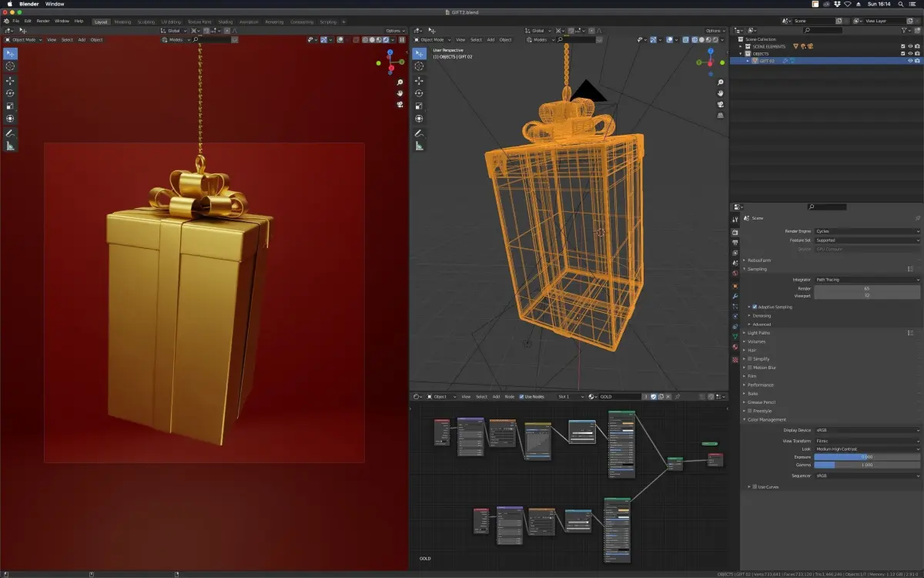Toggle camera view icon in the right viewport
Viewport: 924px width, 578px height.
[720, 104]
